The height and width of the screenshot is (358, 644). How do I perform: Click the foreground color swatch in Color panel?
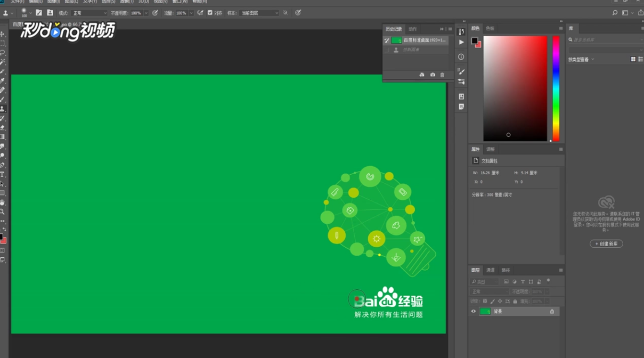pyautogui.click(x=474, y=40)
